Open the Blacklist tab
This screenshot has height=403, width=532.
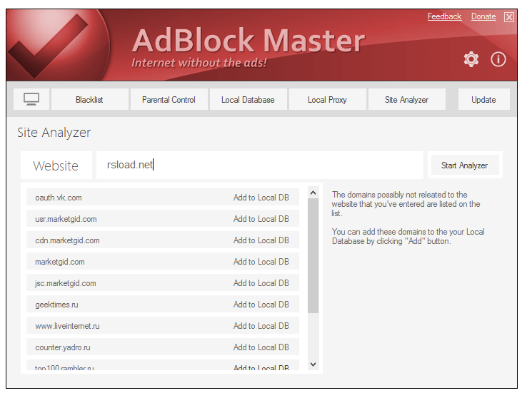[89, 100]
